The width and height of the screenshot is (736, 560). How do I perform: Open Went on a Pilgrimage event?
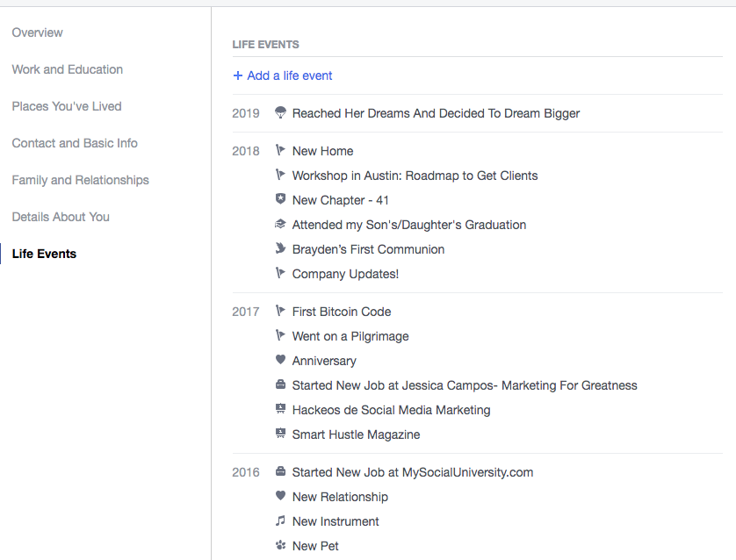click(x=350, y=336)
